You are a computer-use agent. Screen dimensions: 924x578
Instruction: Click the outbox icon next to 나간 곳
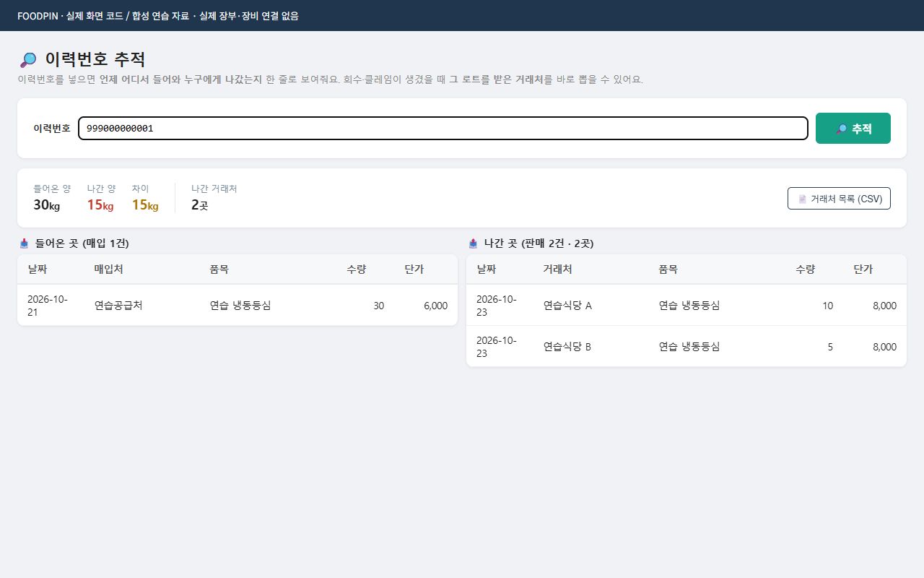473,243
